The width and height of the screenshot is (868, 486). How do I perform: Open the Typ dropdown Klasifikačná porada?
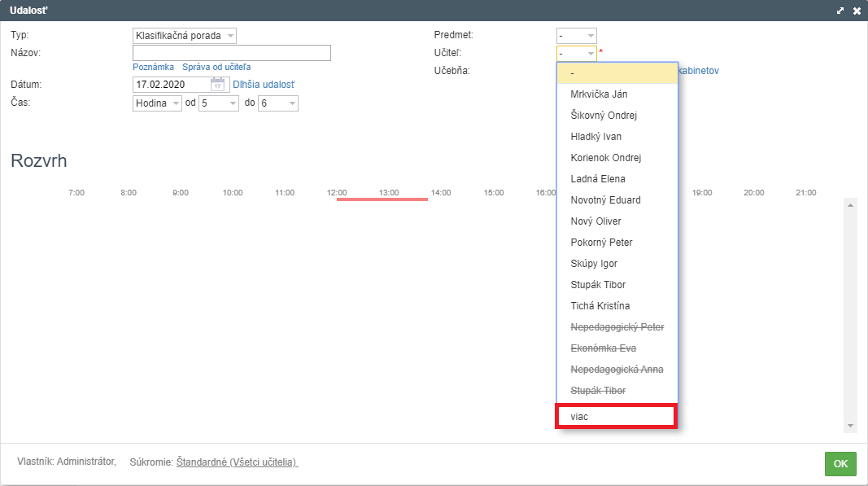point(185,36)
